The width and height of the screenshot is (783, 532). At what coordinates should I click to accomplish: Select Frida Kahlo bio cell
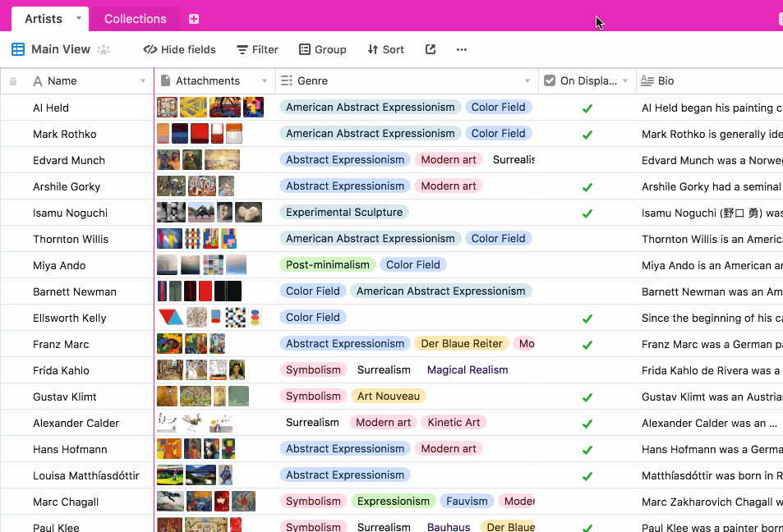(x=710, y=370)
